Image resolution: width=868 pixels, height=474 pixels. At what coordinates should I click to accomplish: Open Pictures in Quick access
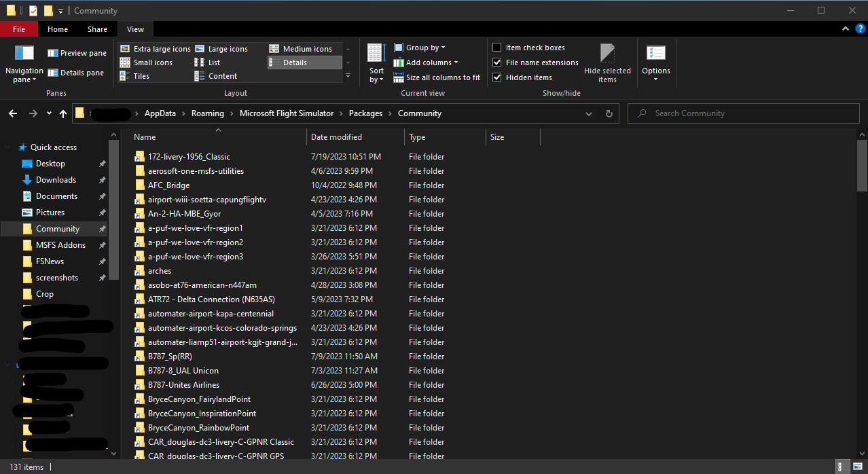(50, 213)
